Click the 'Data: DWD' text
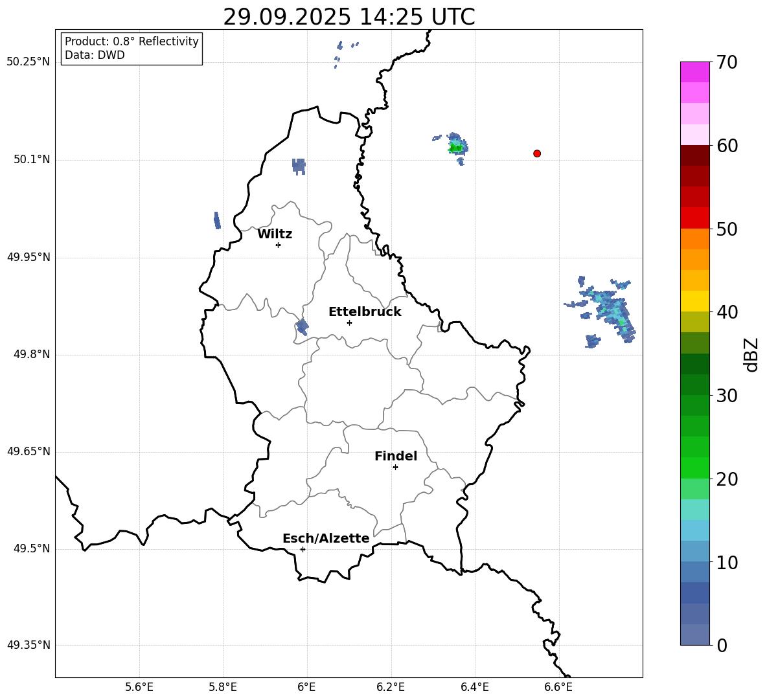 click(x=95, y=55)
